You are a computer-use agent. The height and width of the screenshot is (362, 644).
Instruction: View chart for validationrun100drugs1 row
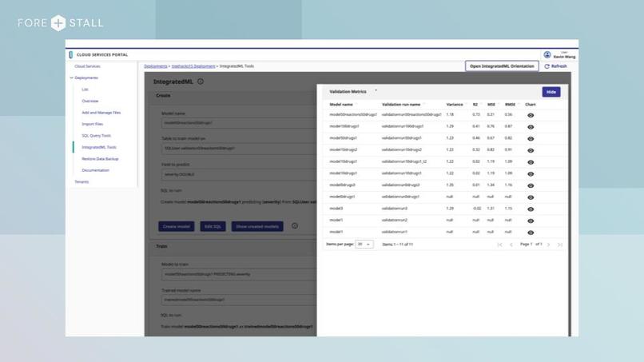(x=531, y=127)
